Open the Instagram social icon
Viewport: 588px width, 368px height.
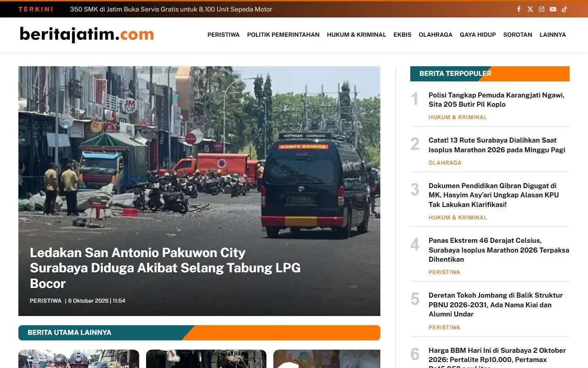tap(542, 9)
